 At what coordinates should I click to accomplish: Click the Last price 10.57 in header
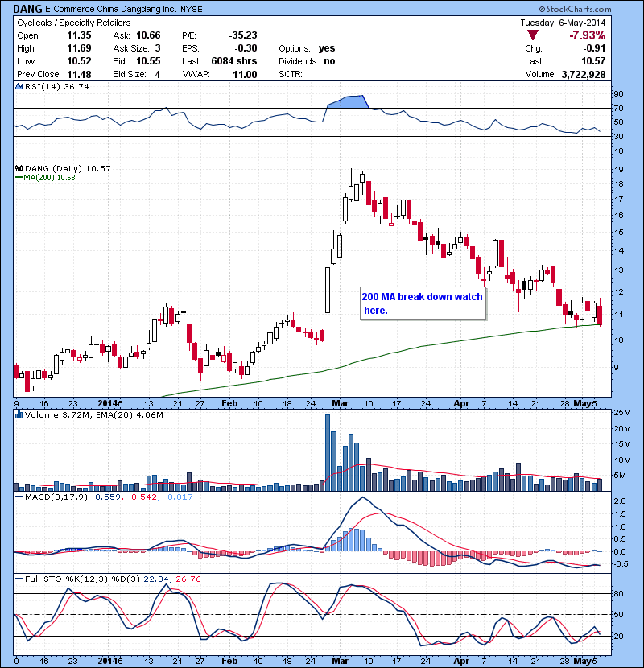594,61
